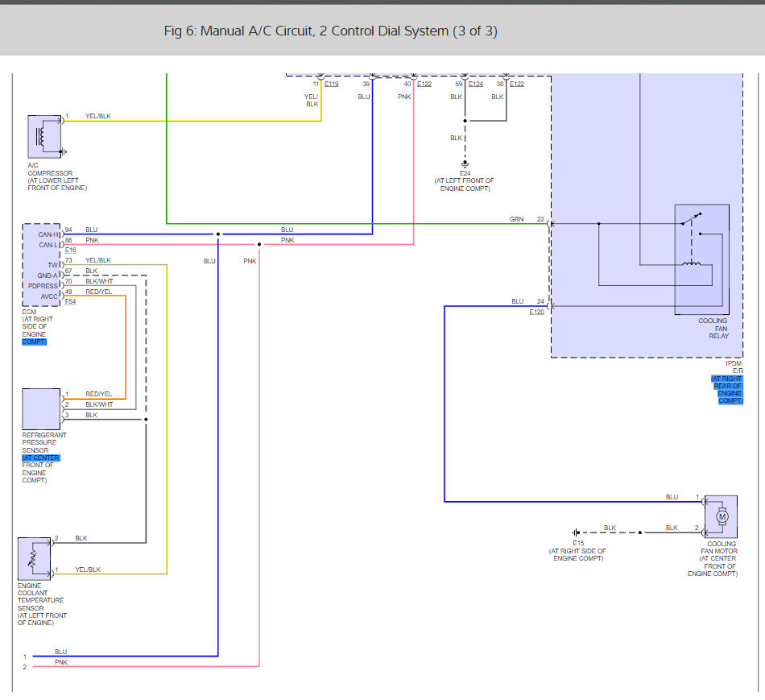Click the 'CAN-H' pin label
Screen dimensions: 765x700
click(48, 234)
